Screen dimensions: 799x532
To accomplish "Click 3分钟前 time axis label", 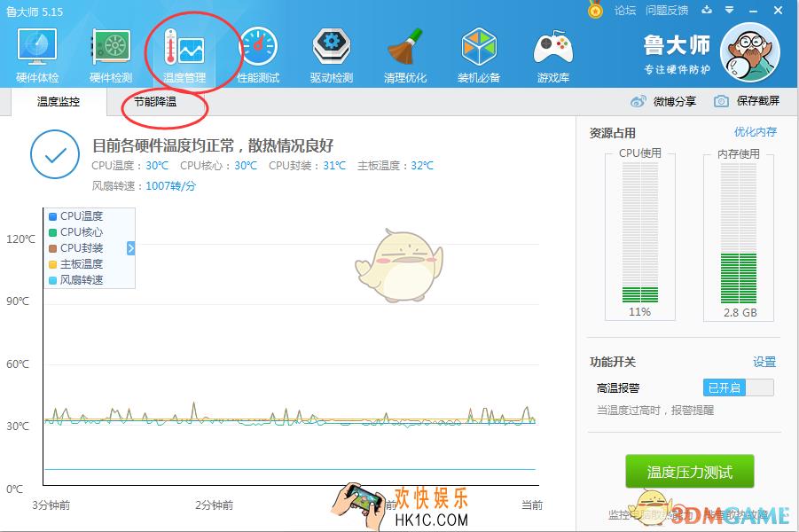I will point(51,505).
